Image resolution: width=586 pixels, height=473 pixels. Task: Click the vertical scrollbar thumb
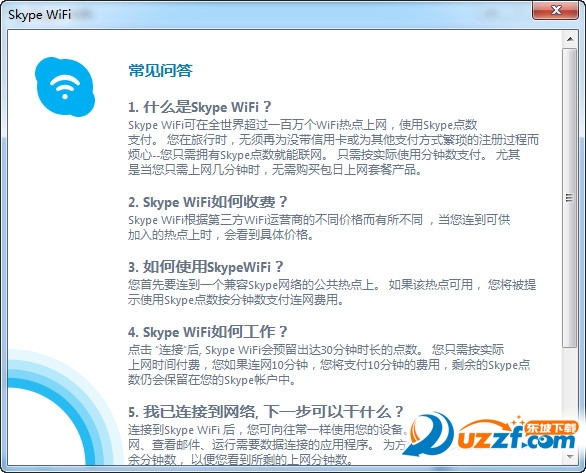point(570,198)
